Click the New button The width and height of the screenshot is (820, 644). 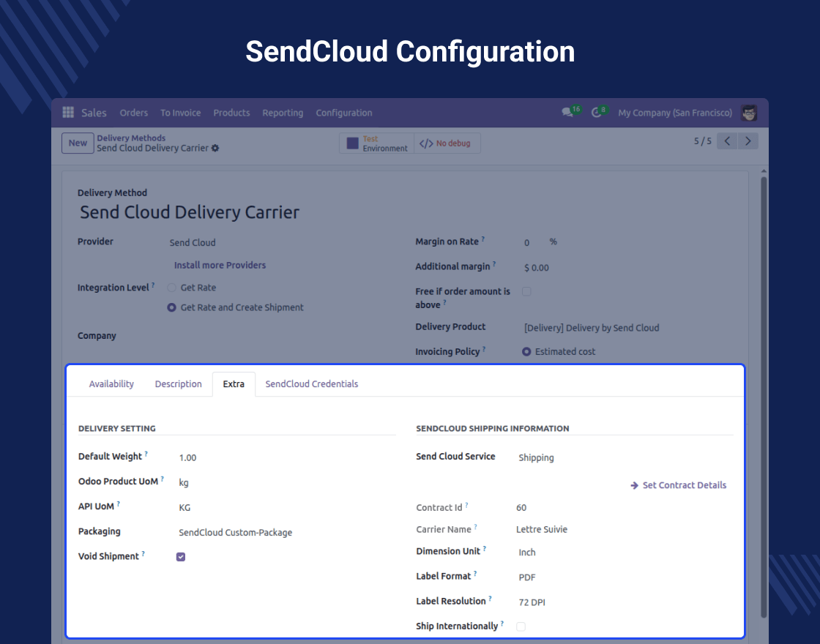78,143
